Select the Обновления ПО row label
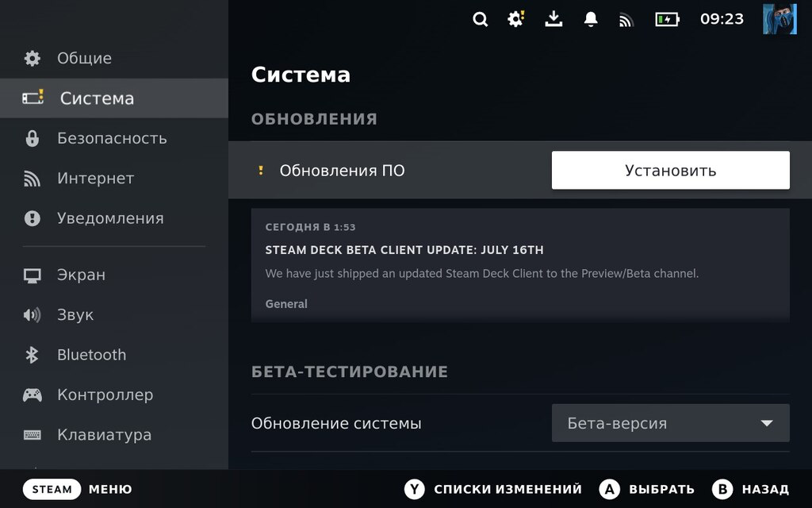The height and width of the screenshot is (508, 812). click(343, 170)
